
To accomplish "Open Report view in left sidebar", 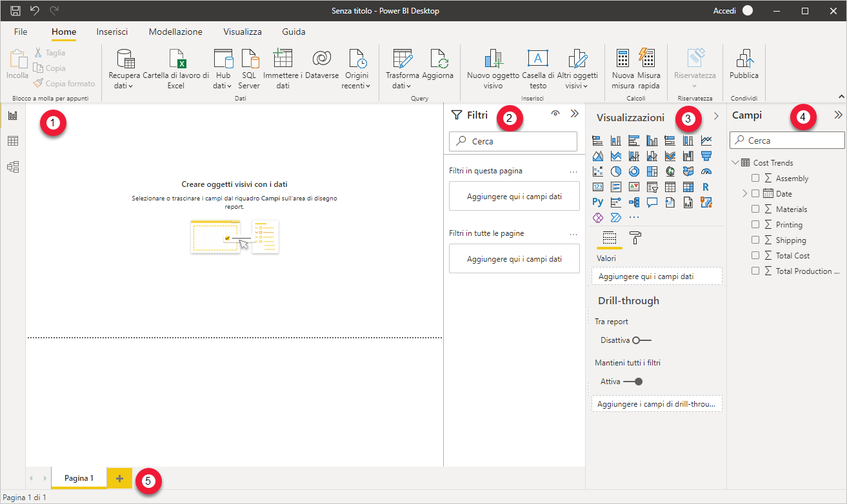I will (13, 116).
